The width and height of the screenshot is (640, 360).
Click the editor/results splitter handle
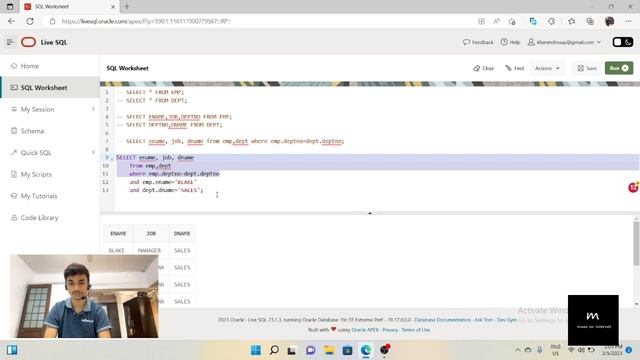pyautogui.click(x=370, y=213)
